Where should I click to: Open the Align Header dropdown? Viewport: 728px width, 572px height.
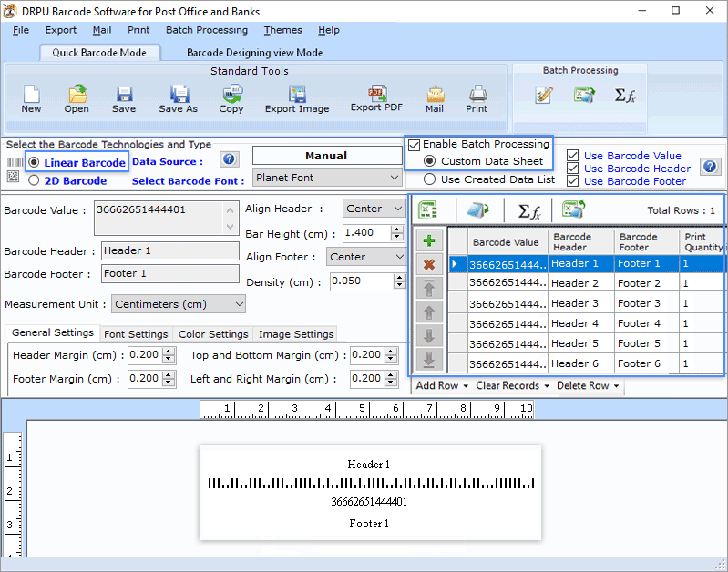[x=374, y=209]
